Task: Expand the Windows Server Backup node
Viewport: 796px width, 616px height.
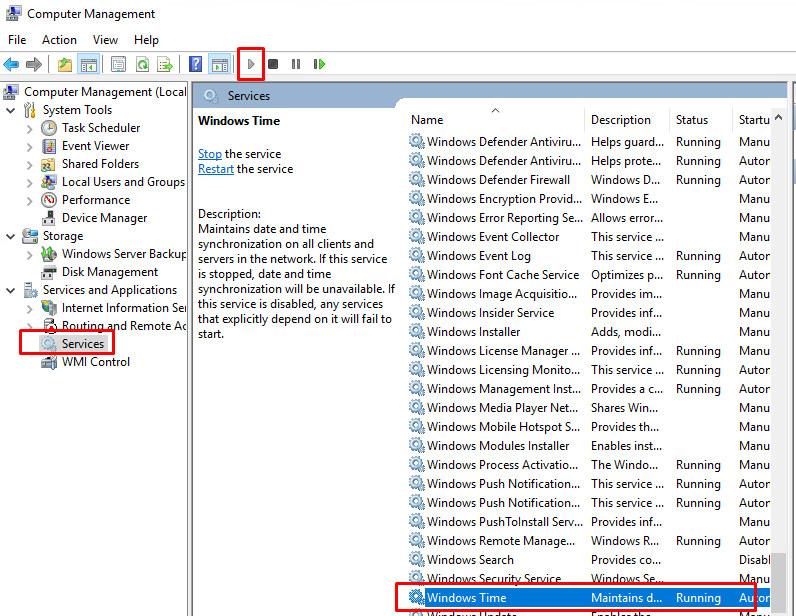Action: coord(29,255)
